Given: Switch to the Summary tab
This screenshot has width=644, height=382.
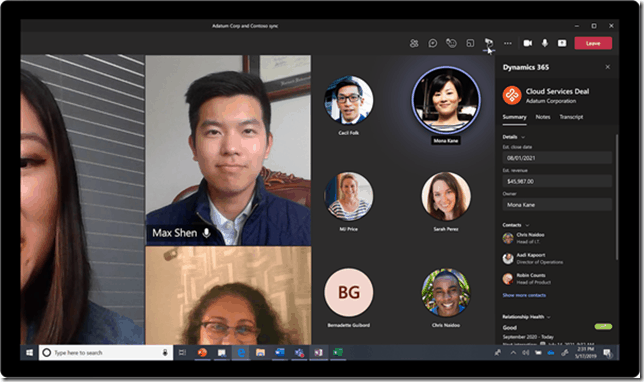Looking at the screenshot, I should click(x=514, y=117).
